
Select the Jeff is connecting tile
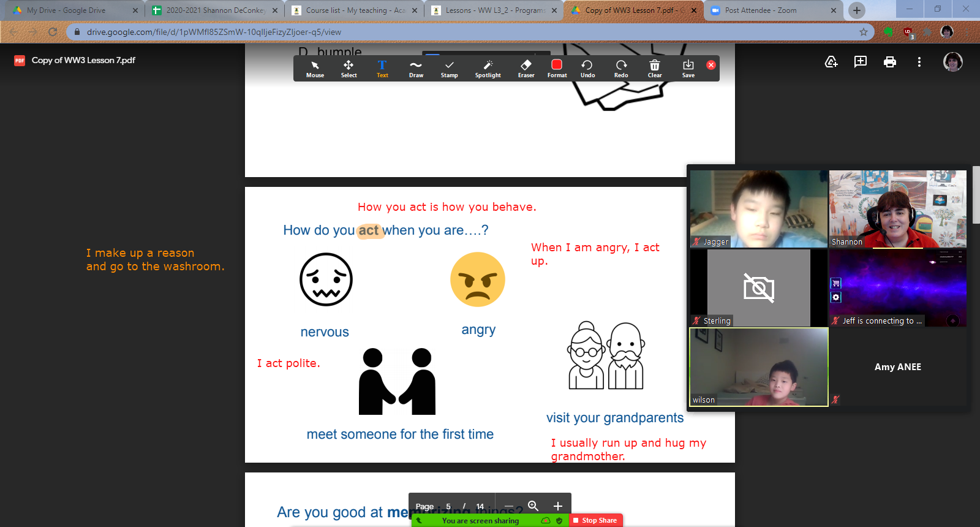click(x=898, y=288)
